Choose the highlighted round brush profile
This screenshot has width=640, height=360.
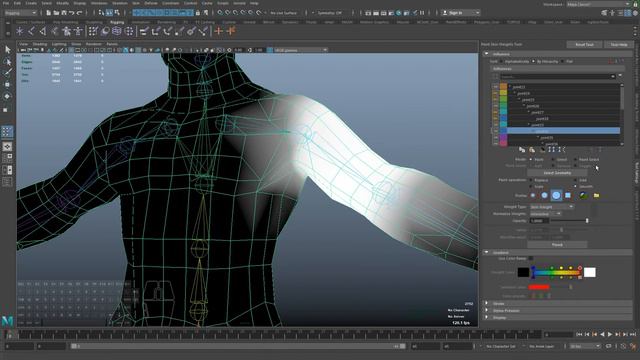click(556, 196)
